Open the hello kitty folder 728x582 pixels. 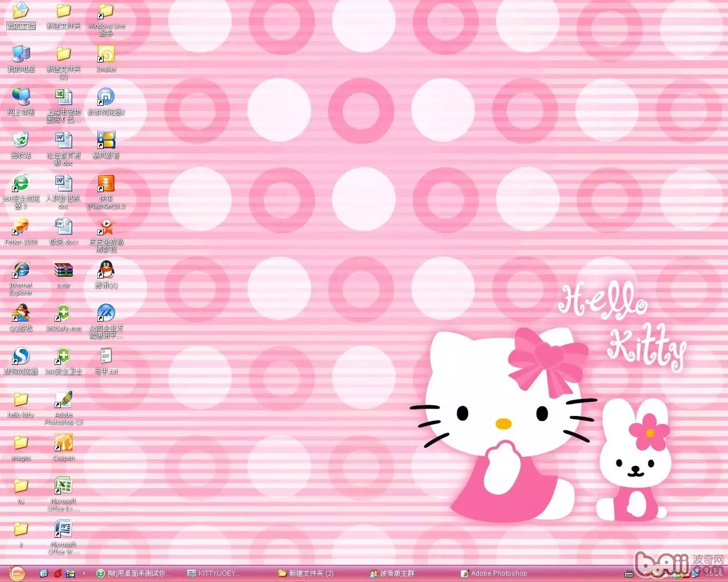[x=20, y=404]
